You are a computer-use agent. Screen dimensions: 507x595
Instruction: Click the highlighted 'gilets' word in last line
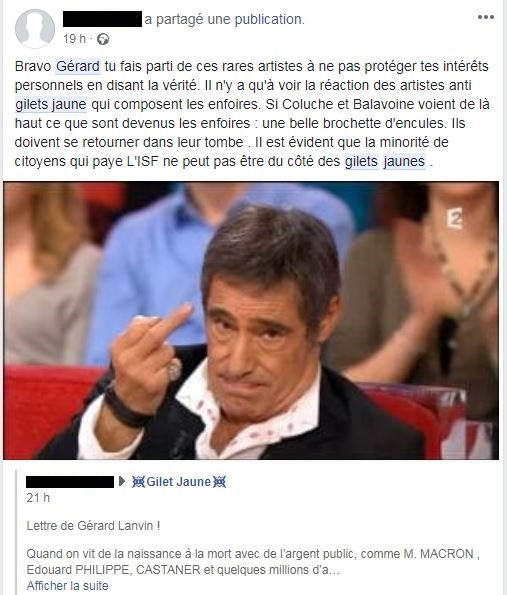(x=361, y=162)
